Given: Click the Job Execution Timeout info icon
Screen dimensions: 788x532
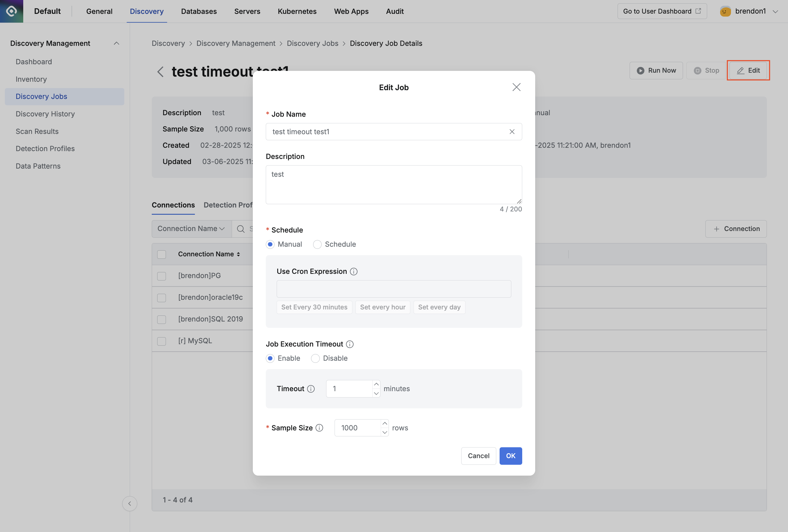Looking at the screenshot, I should pos(350,344).
